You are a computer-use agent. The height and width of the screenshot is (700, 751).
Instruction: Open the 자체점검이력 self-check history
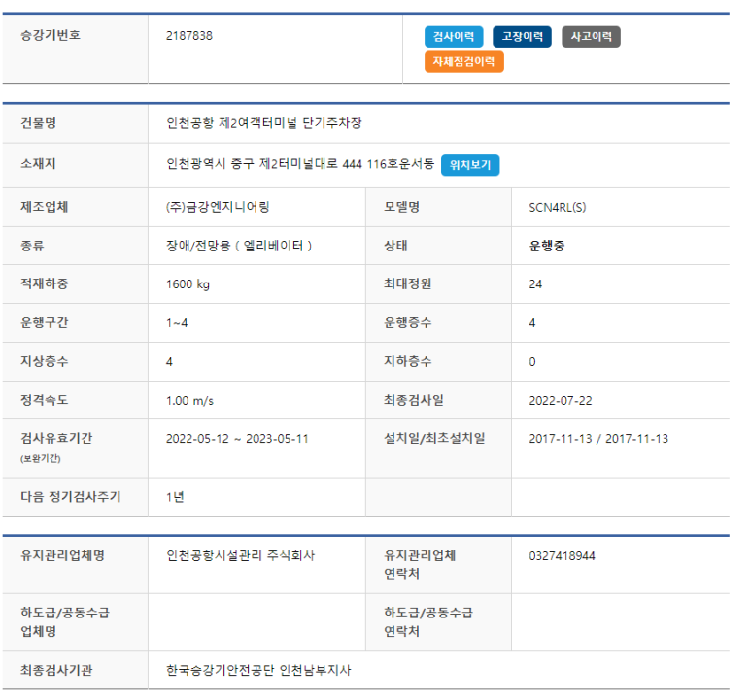point(464,62)
